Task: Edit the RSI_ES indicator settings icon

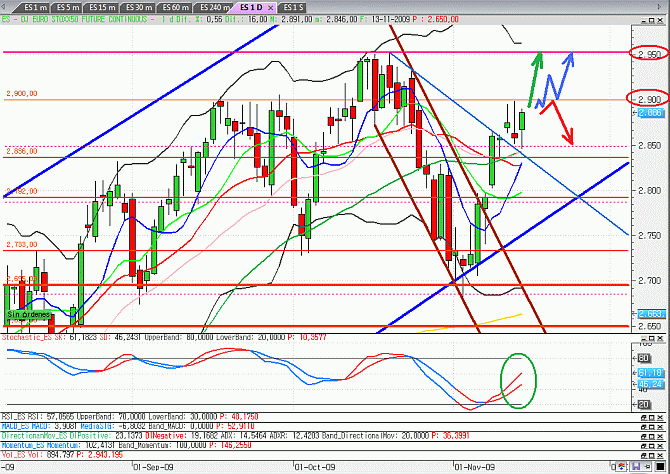Action: pyautogui.click(x=644, y=418)
